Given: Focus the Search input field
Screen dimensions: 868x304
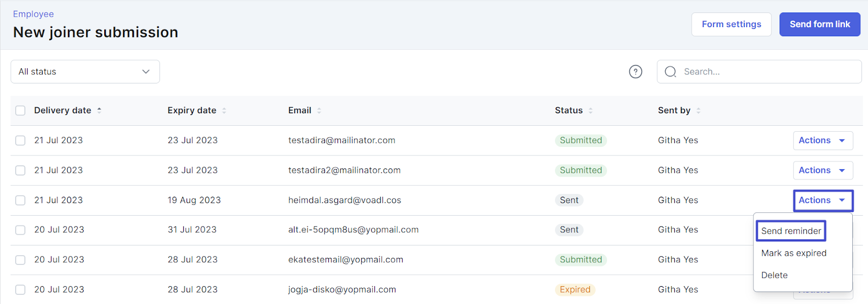Looking at the screenshot, I should tap(759, 72).
